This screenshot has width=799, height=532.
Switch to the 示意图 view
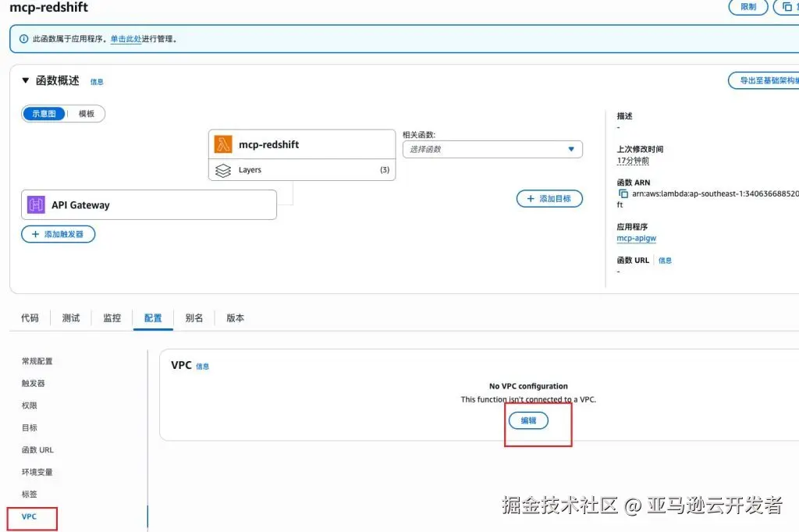point(44,114)
